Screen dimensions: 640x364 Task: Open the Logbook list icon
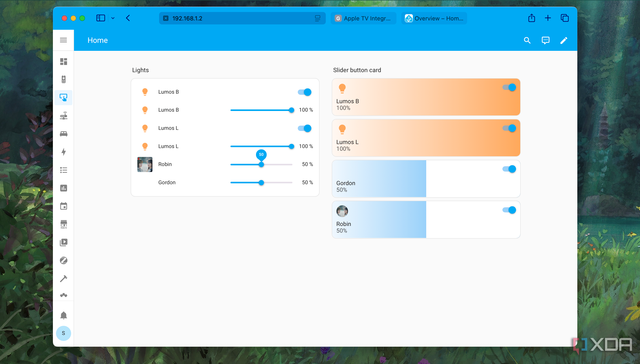coord(64,170)
